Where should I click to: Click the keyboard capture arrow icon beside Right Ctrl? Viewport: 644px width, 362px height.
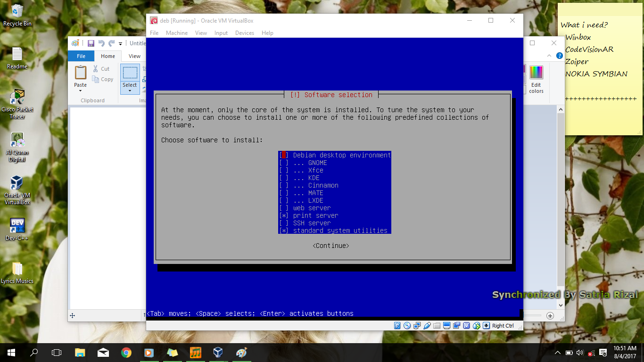[x=486, y=326]
